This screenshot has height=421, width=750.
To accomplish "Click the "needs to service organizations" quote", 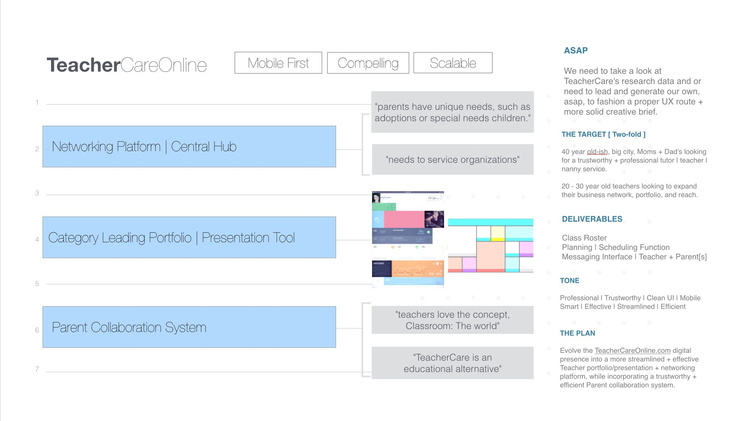I will click(452, 159).
